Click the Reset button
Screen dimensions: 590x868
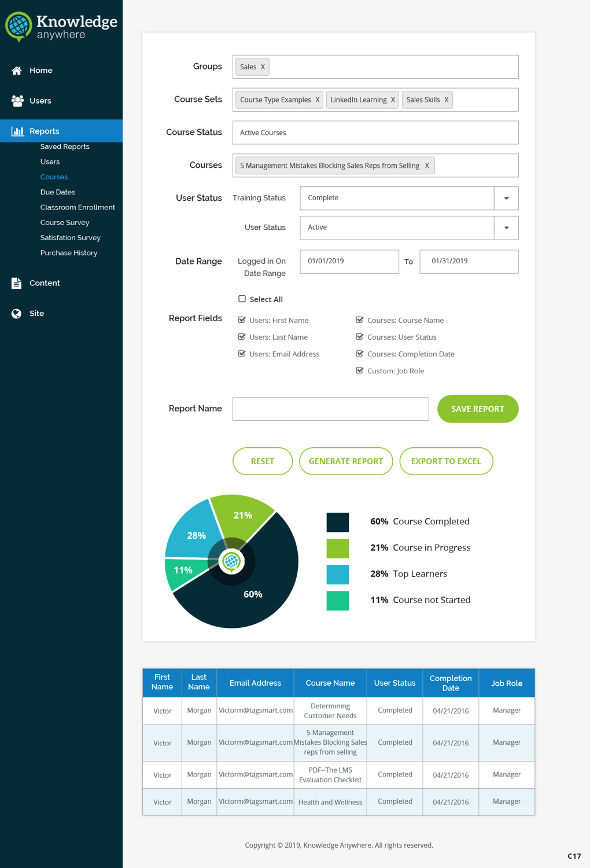tap(263, 461)
